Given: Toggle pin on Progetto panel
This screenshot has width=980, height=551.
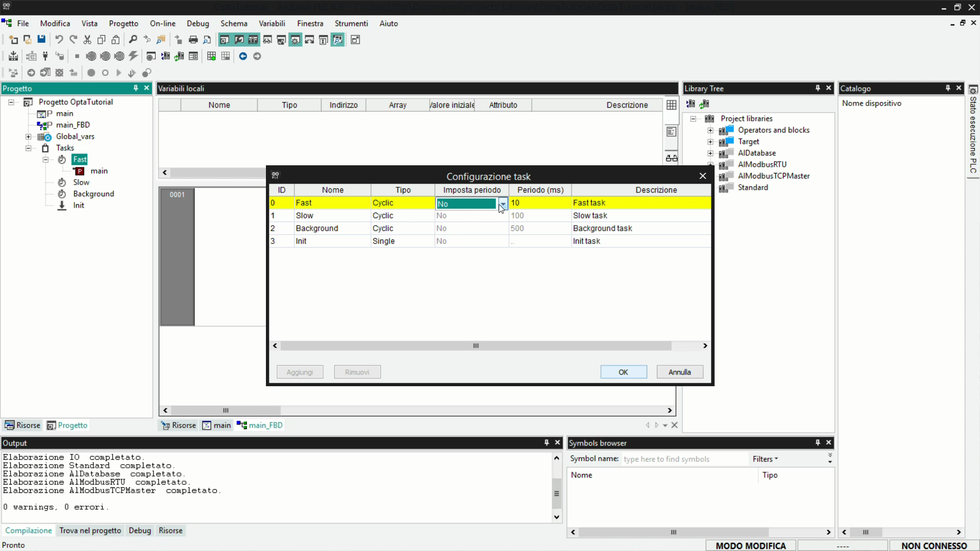Looking at the screenshot, I should (x=136, y=88).
